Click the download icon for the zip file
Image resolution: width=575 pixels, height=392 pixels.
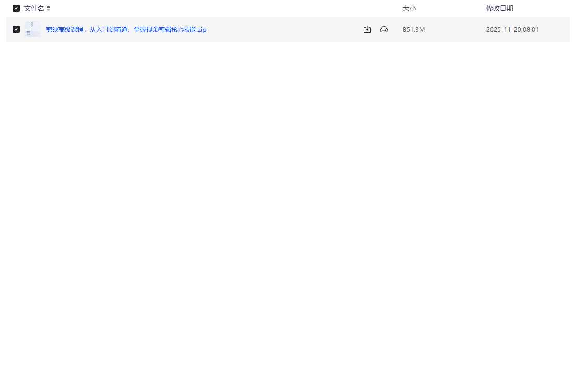[367, 30]
